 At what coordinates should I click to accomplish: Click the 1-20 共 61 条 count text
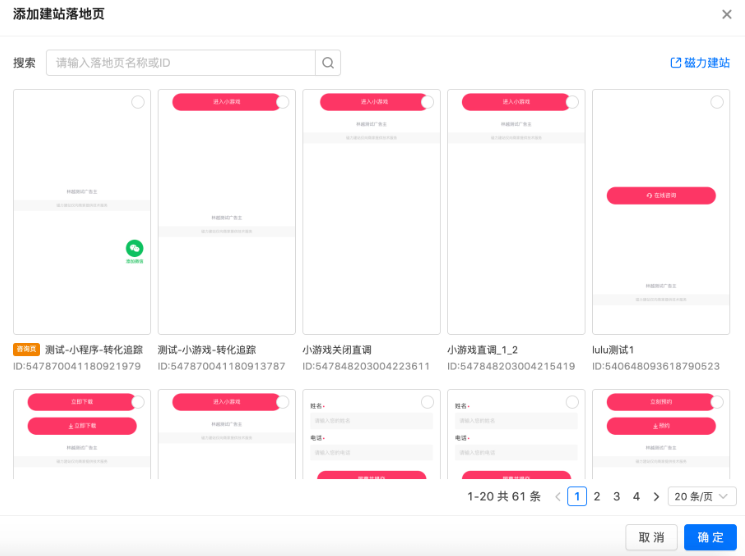tap(504, 497)
